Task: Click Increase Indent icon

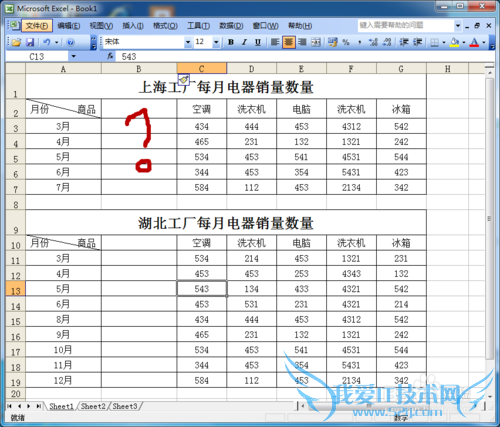Action: 418,42
